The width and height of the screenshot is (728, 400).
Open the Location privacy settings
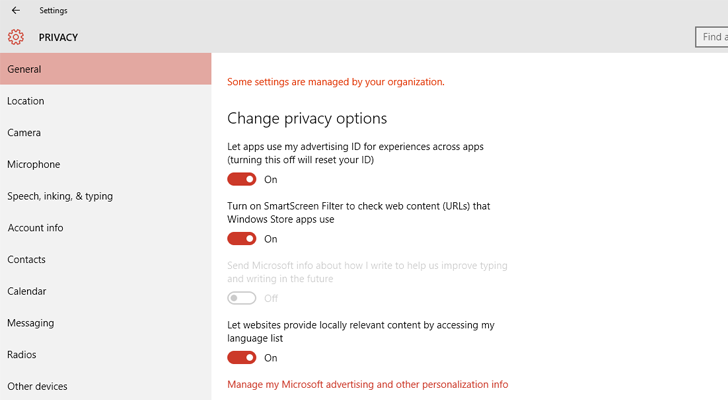click(x=105, y=101)
